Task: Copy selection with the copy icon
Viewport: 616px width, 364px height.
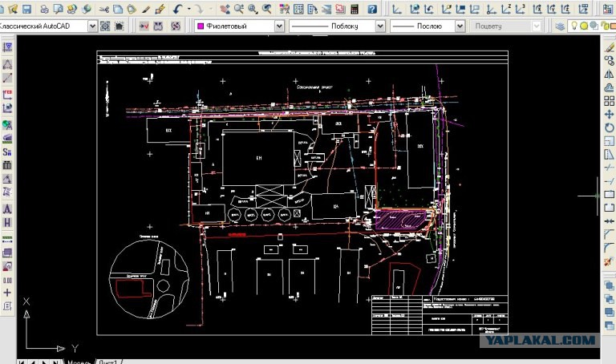Action: (x=118, y=9)
